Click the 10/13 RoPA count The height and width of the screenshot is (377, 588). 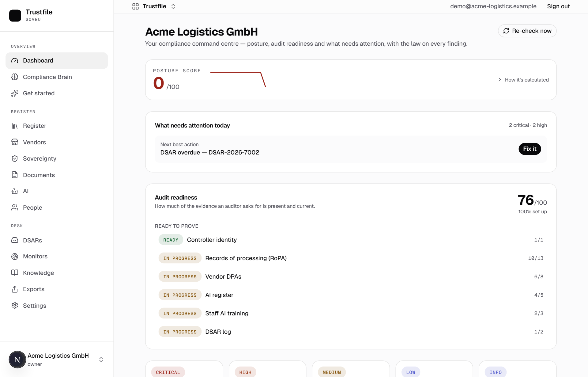pos(536,258)
